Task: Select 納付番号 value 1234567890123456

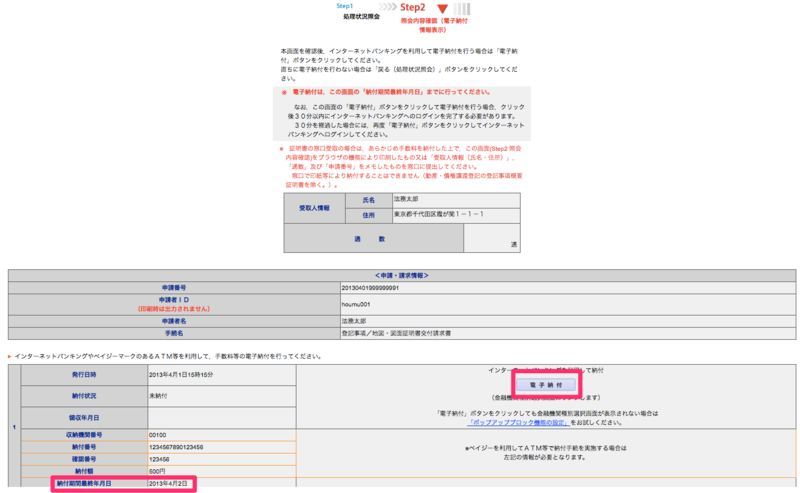Action: click(176, 447)
